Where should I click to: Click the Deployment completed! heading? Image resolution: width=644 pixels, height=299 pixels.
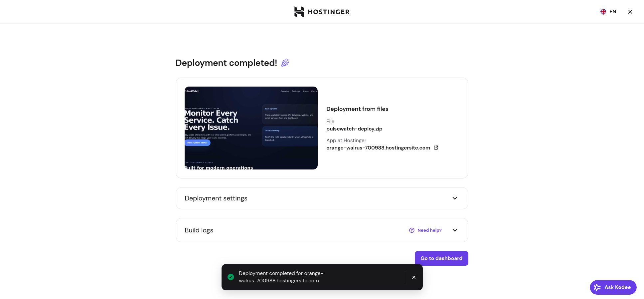pyautogui.click(x=226, y=63)
